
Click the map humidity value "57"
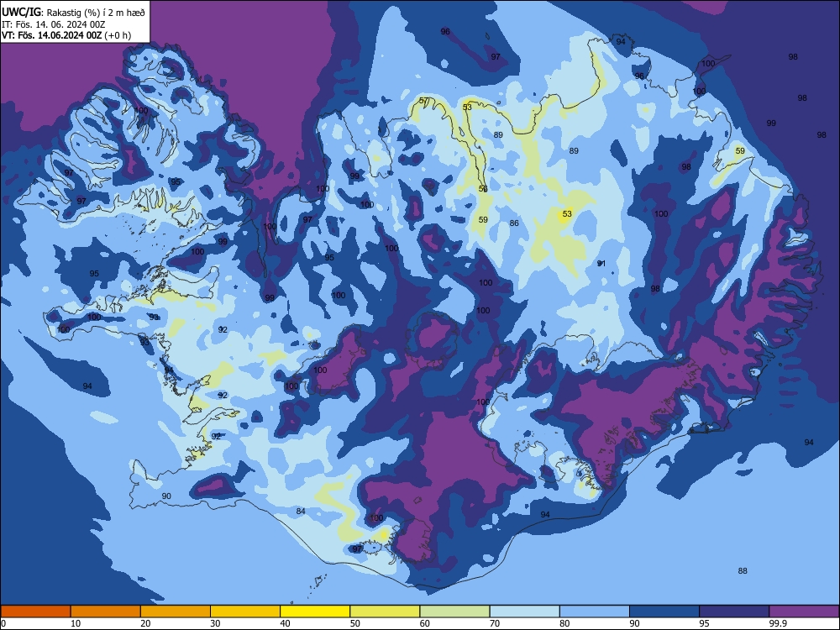click(x=423, y=101)
